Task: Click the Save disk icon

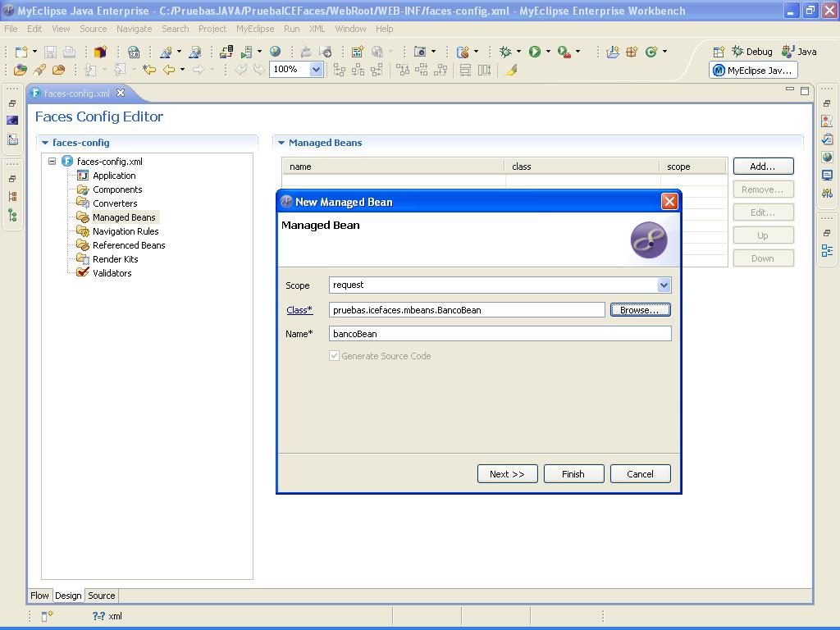Action: point(50,52)
